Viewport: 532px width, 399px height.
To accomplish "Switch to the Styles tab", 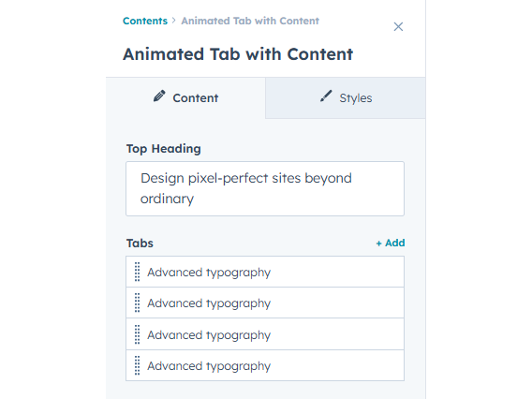I will [x=346, y=98].
